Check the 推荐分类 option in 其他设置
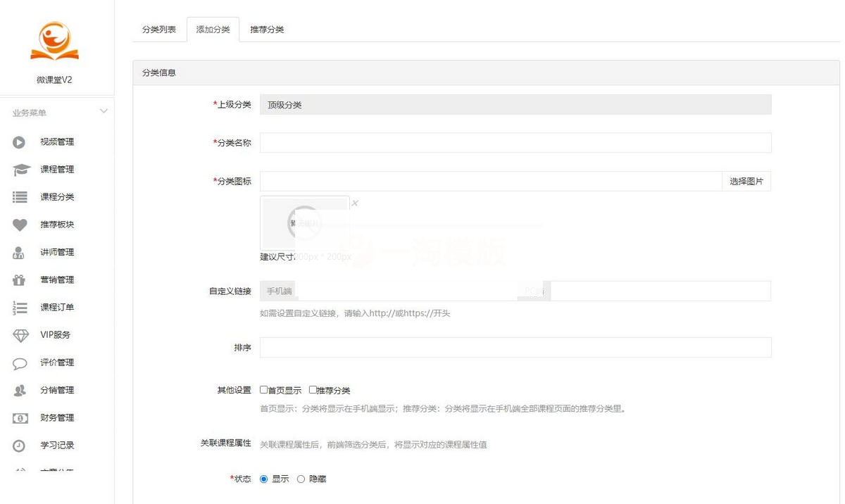The image size is (845, 504). [x=312, y=389]
